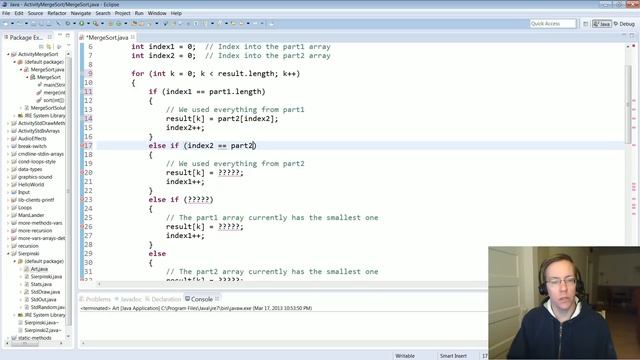Image resolution: width=640 pixels, height=360 pixels.
Task: Switch to the Problems tab
Action: 96,299
